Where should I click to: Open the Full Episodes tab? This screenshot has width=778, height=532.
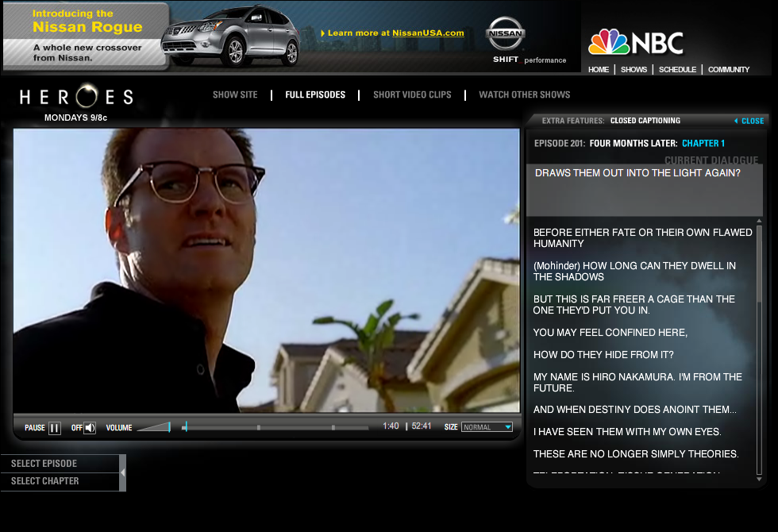[x=315, y=94]
